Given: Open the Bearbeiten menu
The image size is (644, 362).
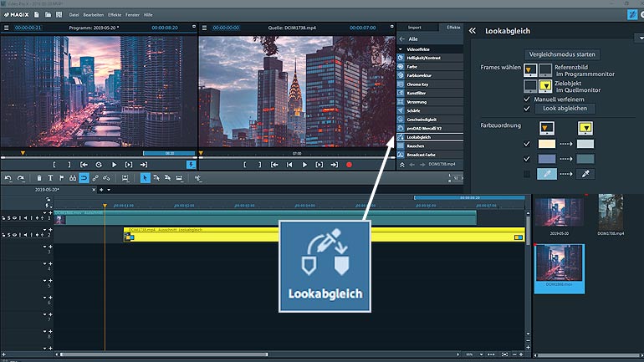Looking at the screenshot, I should [93, 15].
